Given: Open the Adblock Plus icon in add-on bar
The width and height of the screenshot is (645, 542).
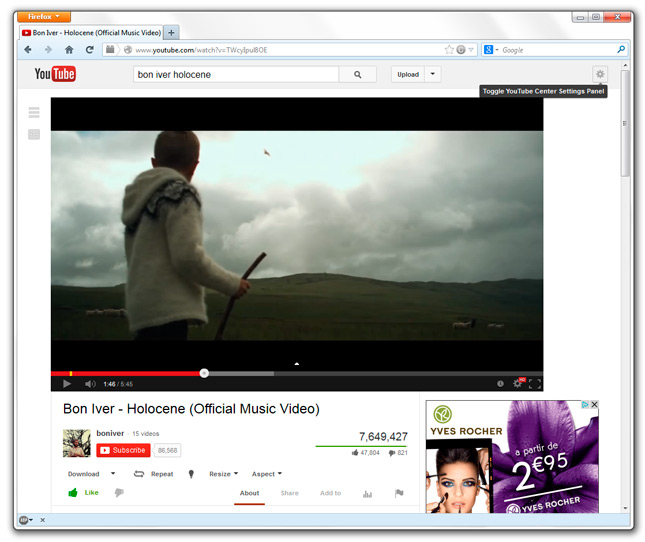Looking at the screenshot, I should pyautogui.click(x=26, y=520).
